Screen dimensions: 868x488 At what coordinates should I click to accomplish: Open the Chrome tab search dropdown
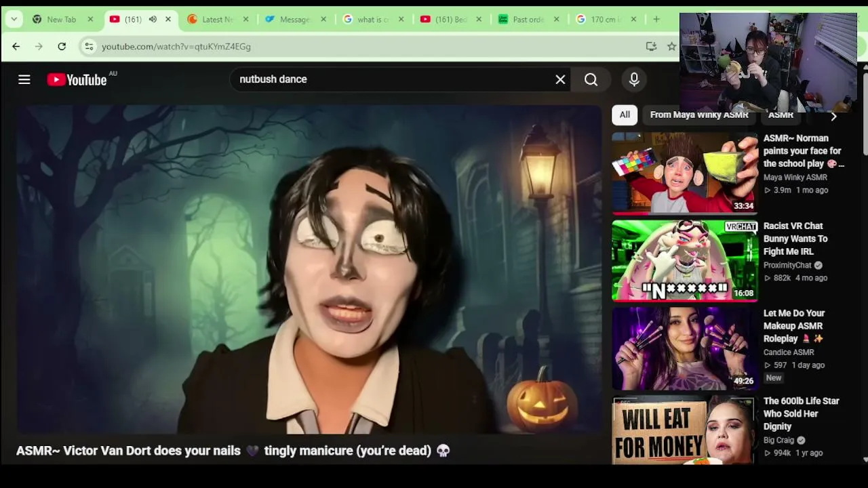[14, 19]
